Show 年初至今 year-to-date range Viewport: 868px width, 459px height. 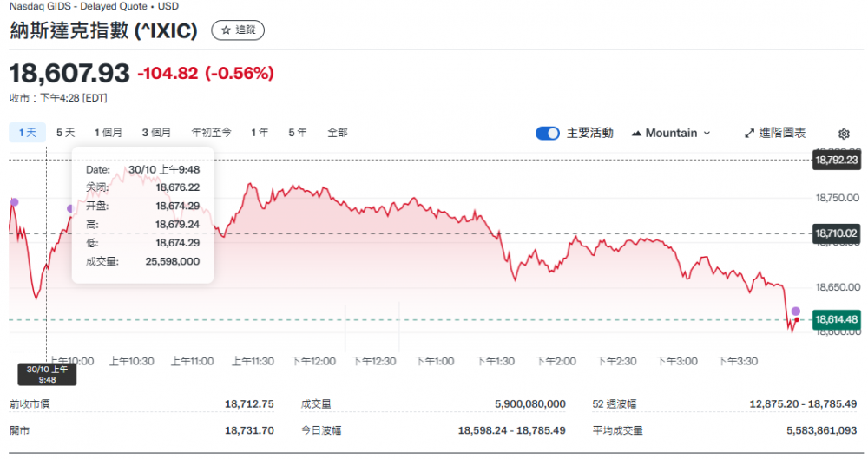click(x=212, y=133)
